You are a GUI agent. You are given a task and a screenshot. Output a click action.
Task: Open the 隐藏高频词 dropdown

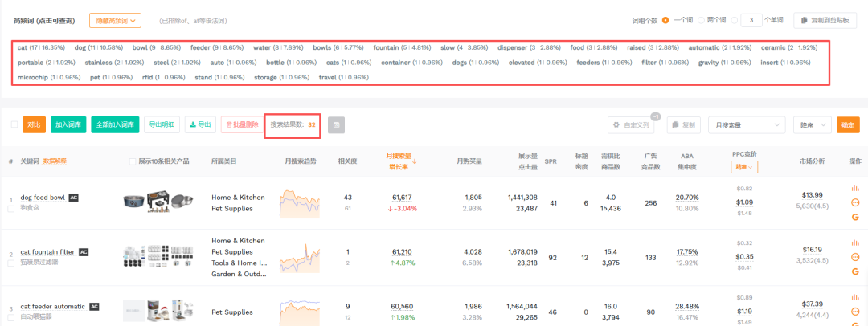click(115, 21)
